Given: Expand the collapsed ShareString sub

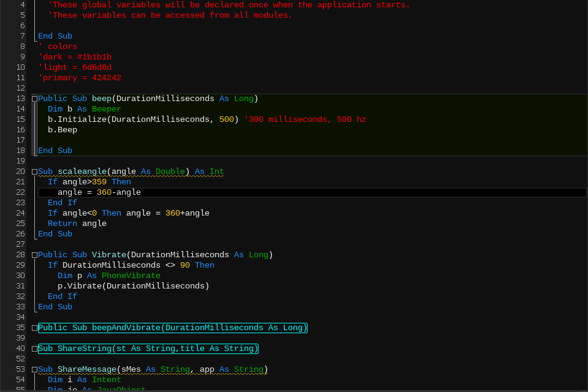Looking at the screenshot, I should tap(34, 349).
